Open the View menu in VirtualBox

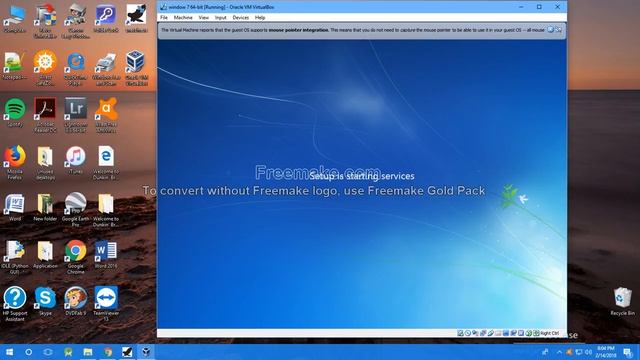[204, 18]
